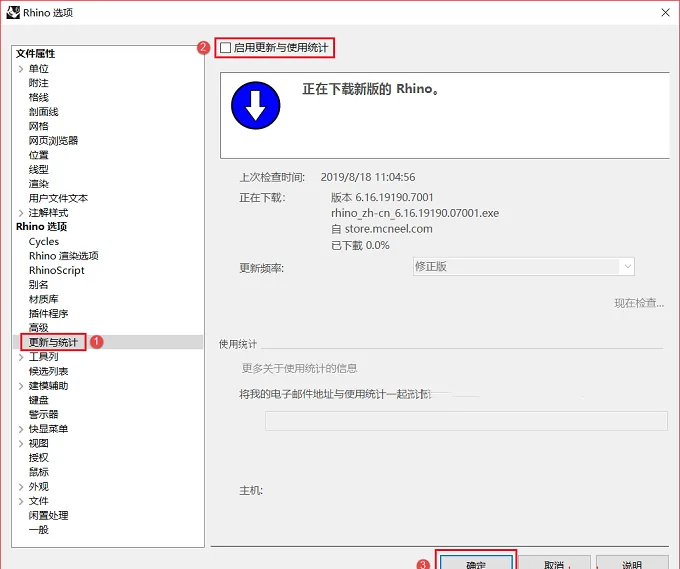680x569 pixels.
Task: Cancel with the 取消 button
Action: point(554,562)
